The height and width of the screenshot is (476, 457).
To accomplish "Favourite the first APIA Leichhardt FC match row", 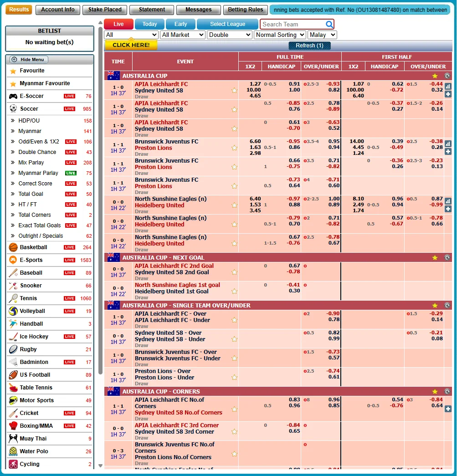I will coord(234,91).
